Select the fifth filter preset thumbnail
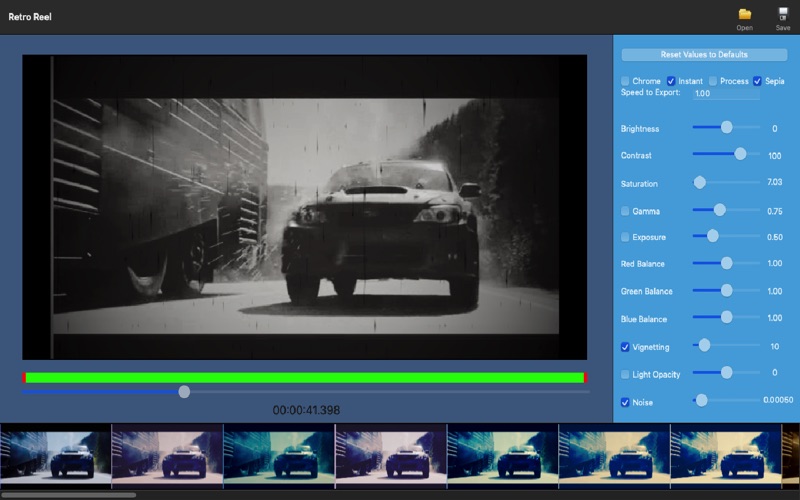The width and height of the screenshot is (800, 500). (x=503, y=456)
